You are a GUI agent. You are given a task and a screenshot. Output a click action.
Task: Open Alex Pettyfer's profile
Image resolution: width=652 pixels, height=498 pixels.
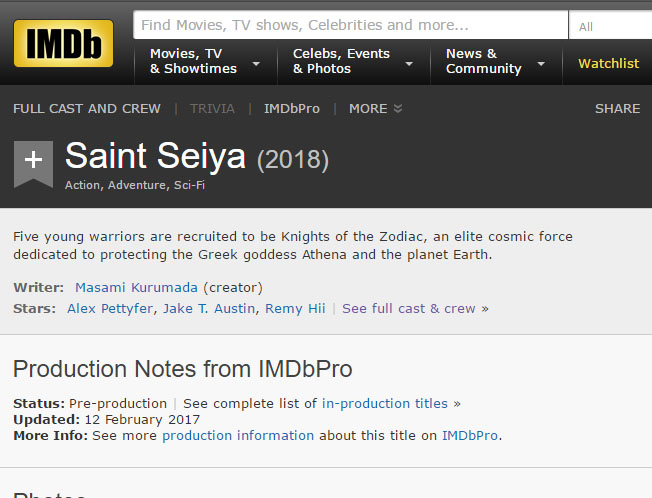click(x=110, y=308)
